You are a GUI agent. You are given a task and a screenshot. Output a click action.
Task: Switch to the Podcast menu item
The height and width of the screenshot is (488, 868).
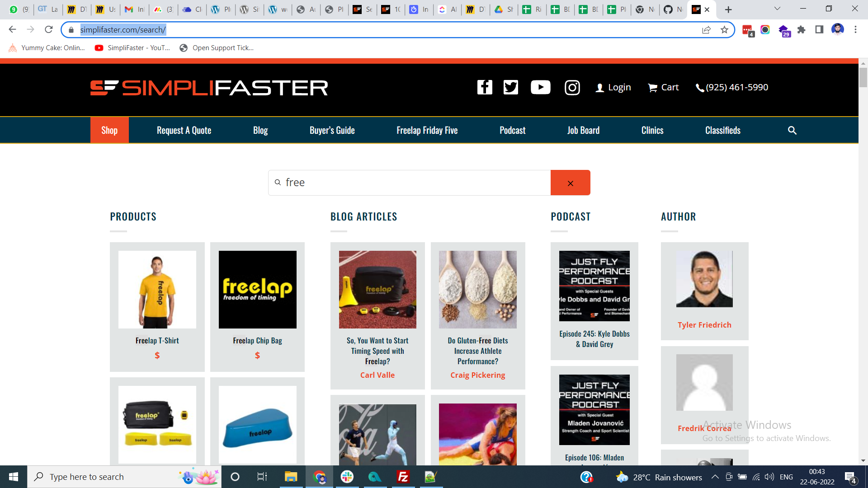click(x=512, y=130)
